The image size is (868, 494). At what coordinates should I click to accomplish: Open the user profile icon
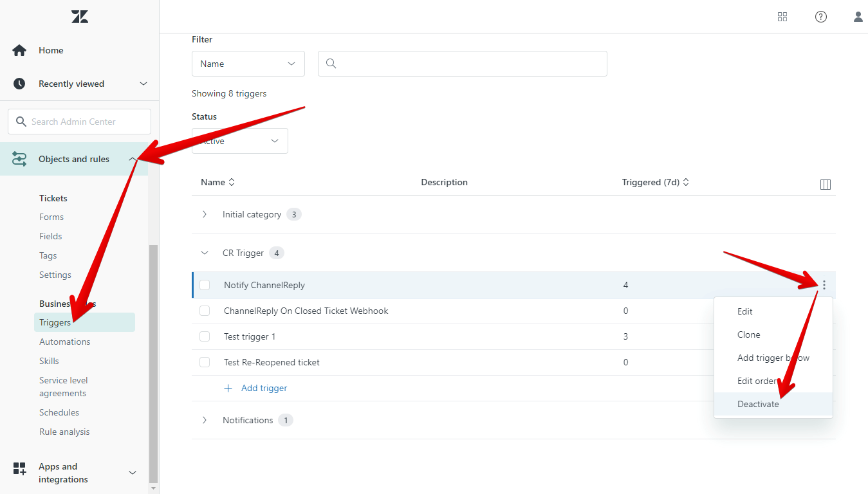point(858,17)
